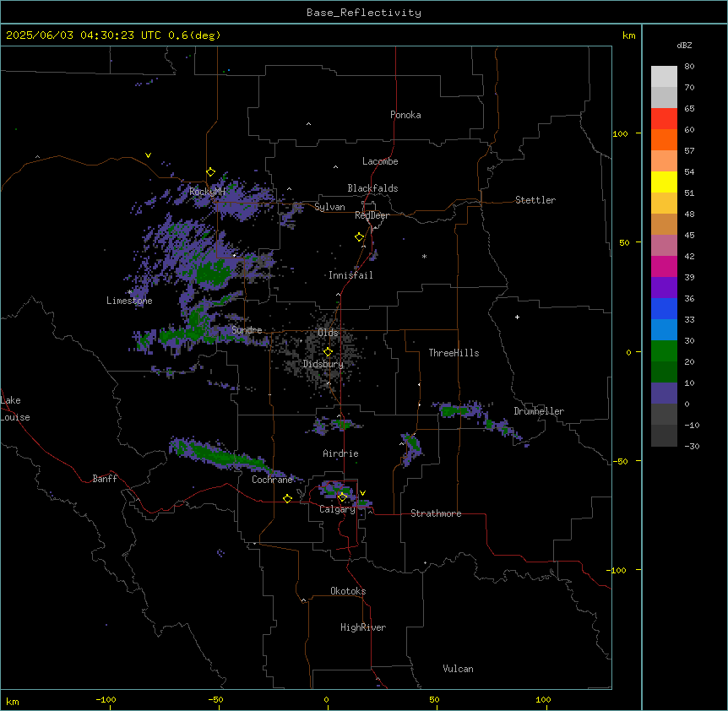
Task: Click the white caret marker west of Lacombe
Action: tap(335, 166)
